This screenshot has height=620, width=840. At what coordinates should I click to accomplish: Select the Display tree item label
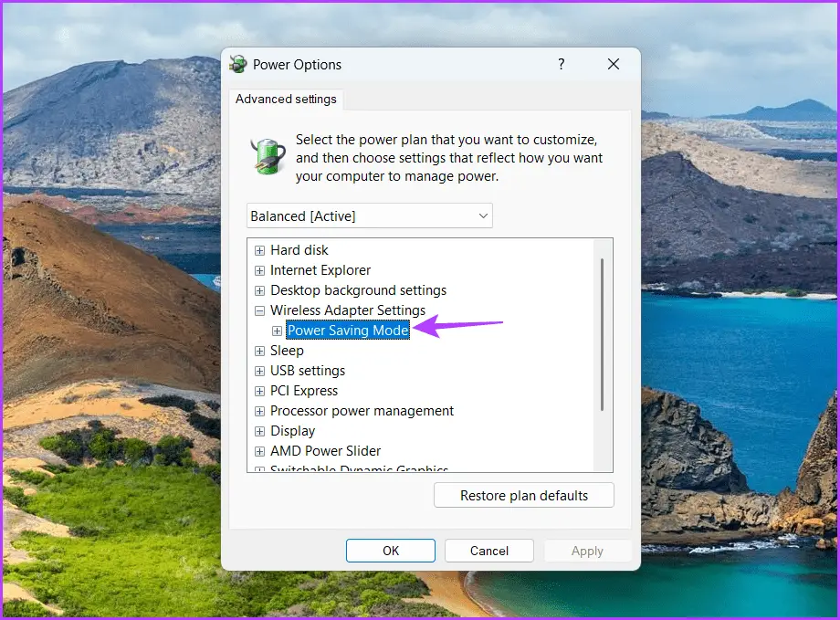(292, 431)
